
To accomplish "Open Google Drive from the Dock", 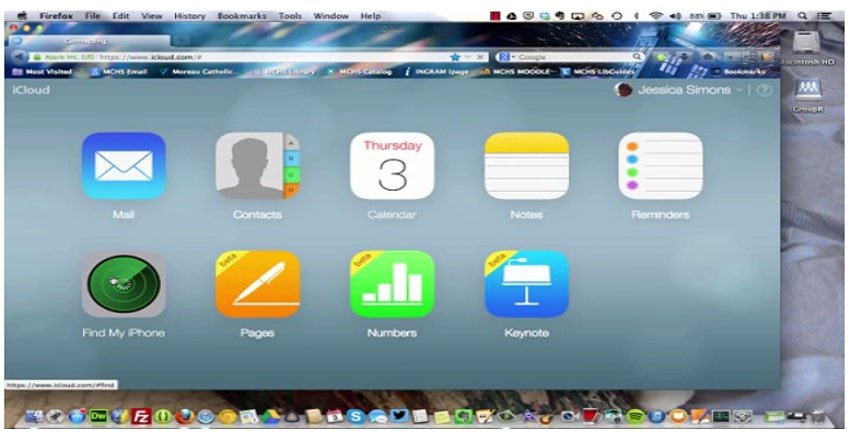I will click(271, 416).
